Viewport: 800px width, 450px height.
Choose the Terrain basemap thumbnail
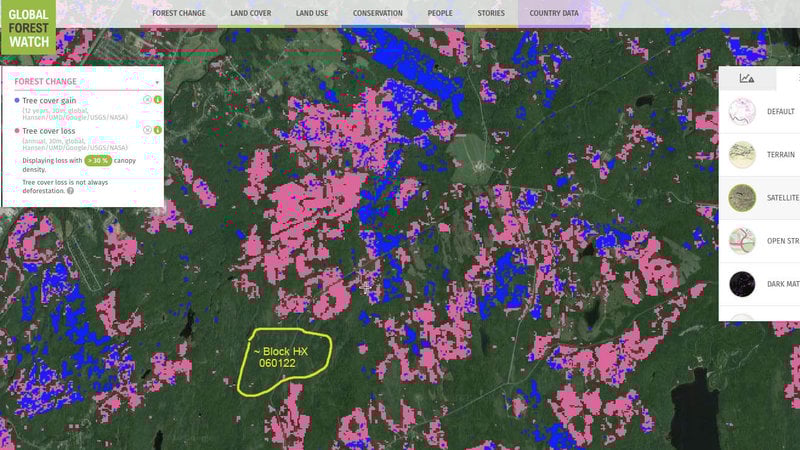tap(741, 155)
